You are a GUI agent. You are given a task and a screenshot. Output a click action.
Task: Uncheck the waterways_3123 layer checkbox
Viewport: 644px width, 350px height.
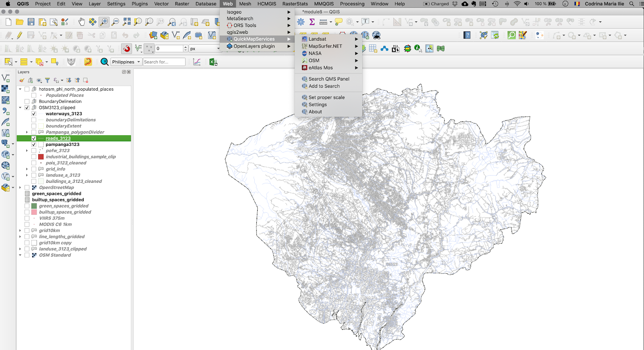pos(34,114)
